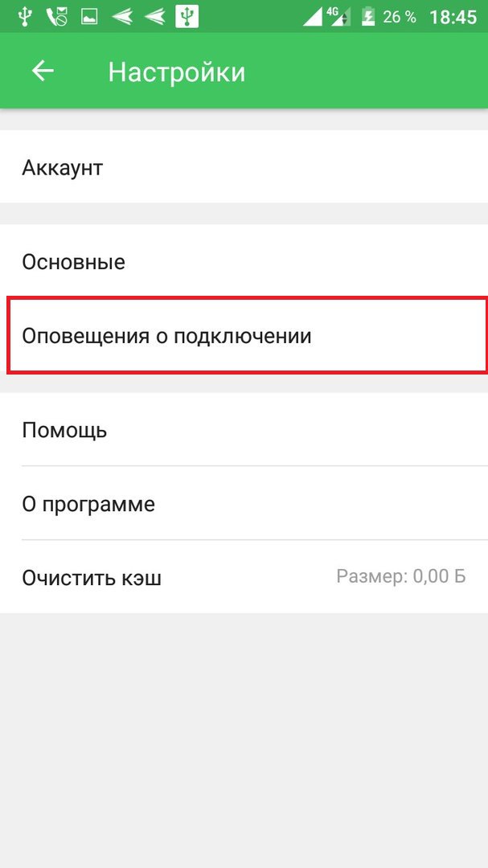Tap the Размер: 0,00 Б cache size label

click(400, 576)
